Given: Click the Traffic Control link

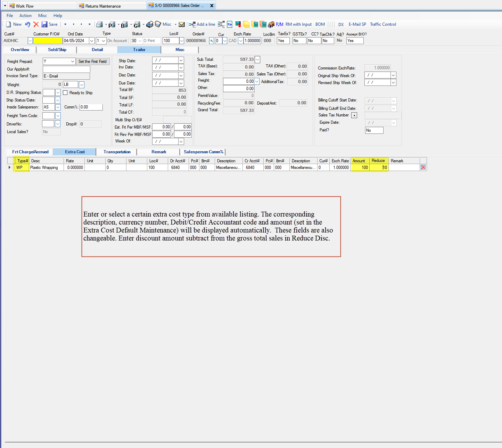Looking at the screenshot, I should pyautogui.click(x=383, y=24).
